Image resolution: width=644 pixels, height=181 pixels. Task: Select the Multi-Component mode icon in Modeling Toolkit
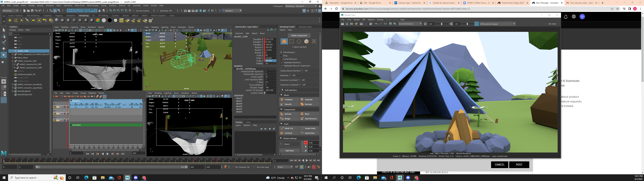pyautogui.click(x=314, y=42)
